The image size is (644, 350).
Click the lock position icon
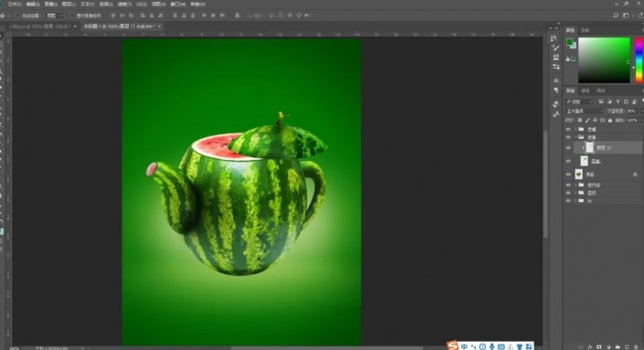click(595, 120)
